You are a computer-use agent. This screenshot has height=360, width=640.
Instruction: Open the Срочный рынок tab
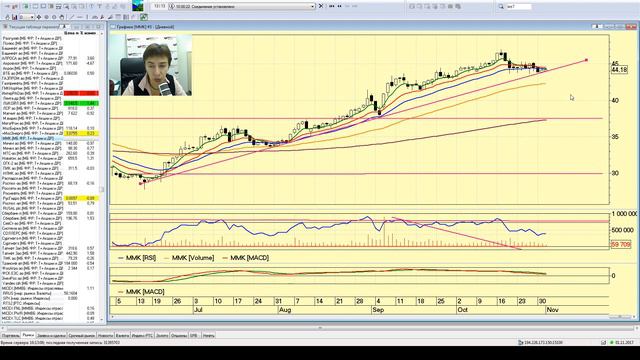(x=82, y=336)
